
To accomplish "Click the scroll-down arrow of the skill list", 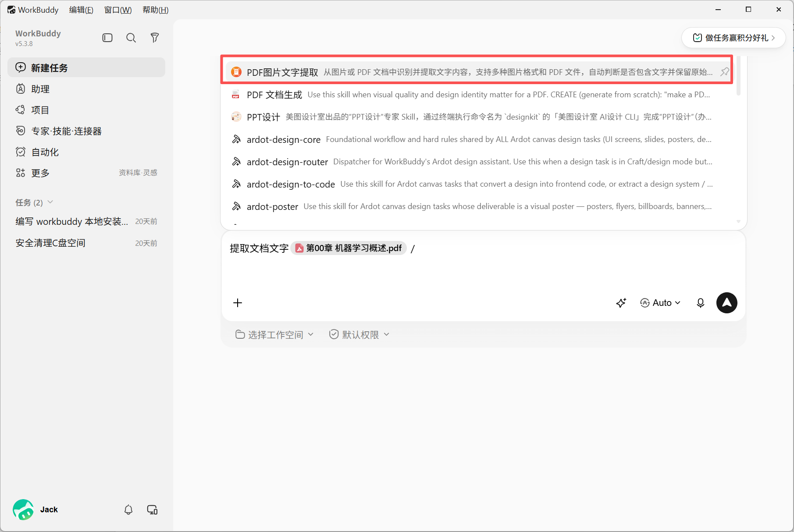I will click(x=739, y=222).
